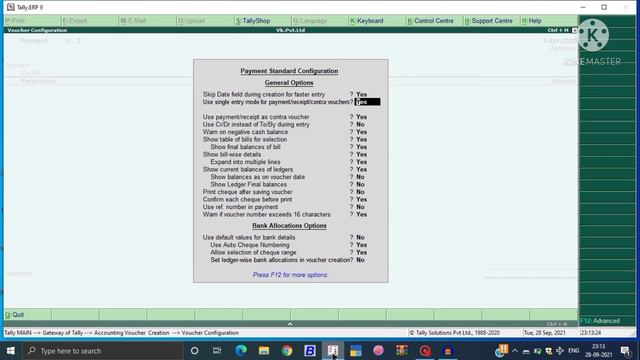Click the Ctrl + M indicator in header

coord(558,30)
